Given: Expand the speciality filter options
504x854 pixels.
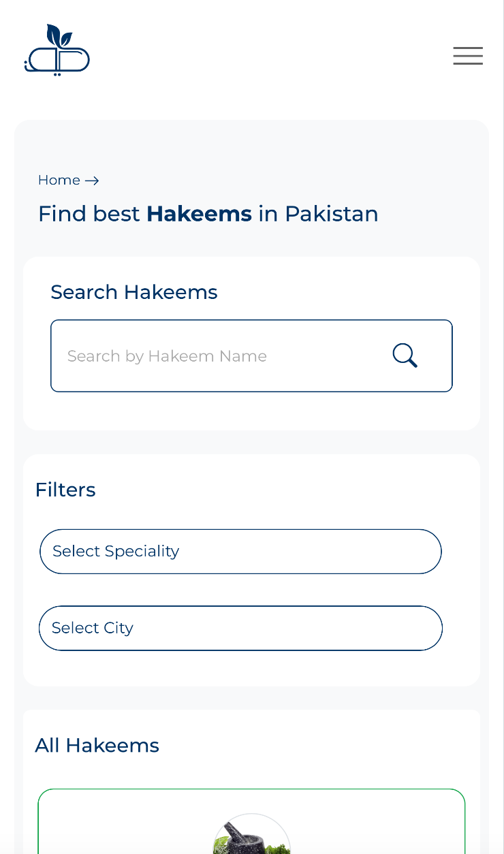Looking at the screenshot, I should tap(240, 552).
